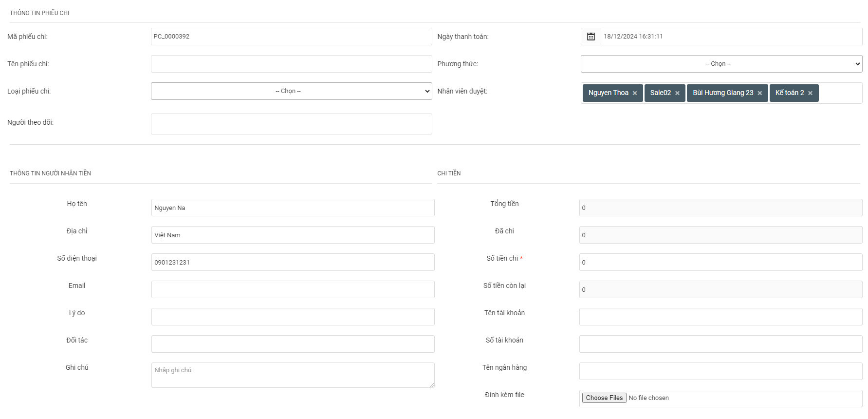
Task: Click the Nhân viên duyệt label
Action: coord(462,91)
